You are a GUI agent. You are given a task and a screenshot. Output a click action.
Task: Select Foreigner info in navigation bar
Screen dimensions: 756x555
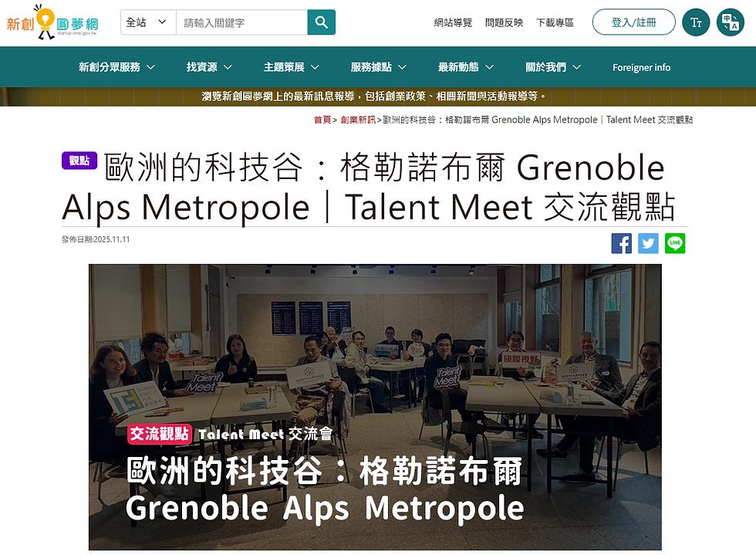pyautogui.click(x=641, y=68)
